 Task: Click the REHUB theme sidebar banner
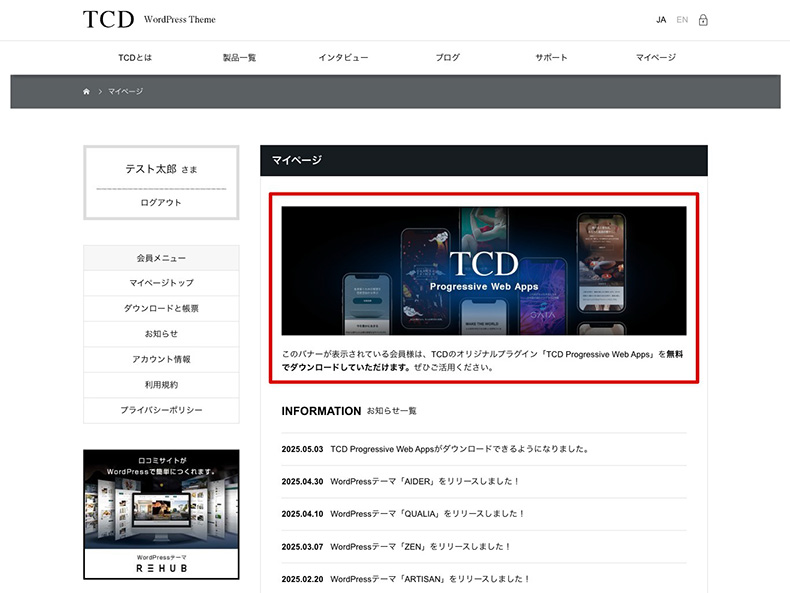pos(161,514)
